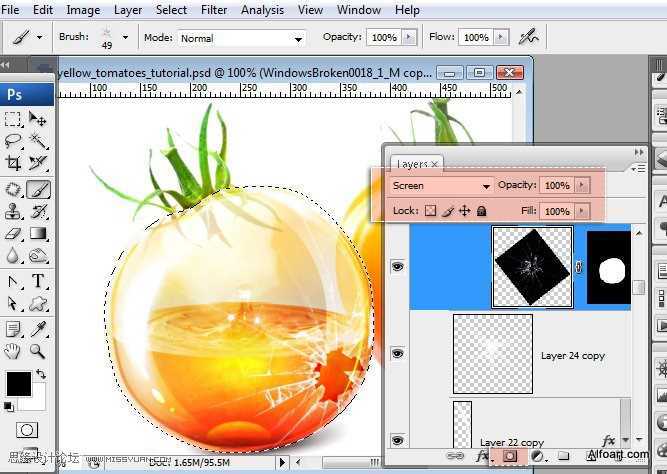The image size is (667, 474).
Task: Hide the selected WindowsBroken layer
Action: pos(397,267)
